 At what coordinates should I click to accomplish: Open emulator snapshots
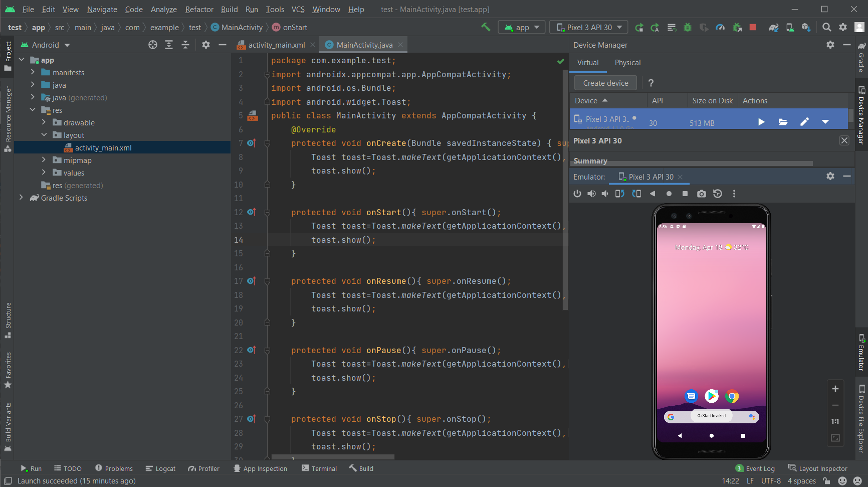coord(718,194)
